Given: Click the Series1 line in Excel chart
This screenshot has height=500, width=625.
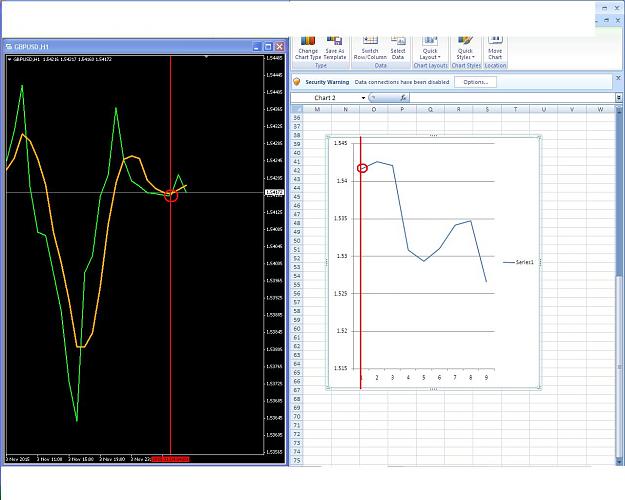Looking at the screenshot, I should tap(401, 207).
